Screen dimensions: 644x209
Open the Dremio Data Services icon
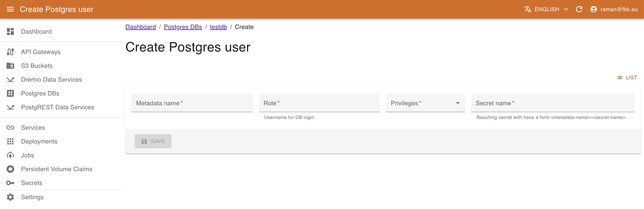pyautogui.click(x=10, y=79)
